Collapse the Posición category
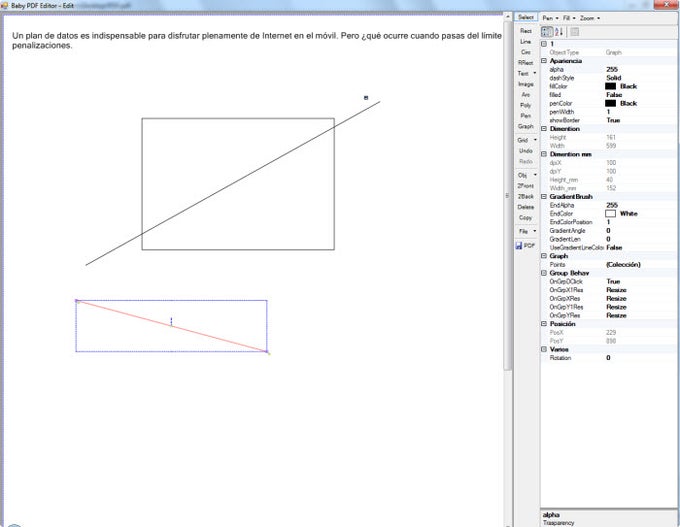The width and height of the screenshot is (680, 527). tap(544, 324)
